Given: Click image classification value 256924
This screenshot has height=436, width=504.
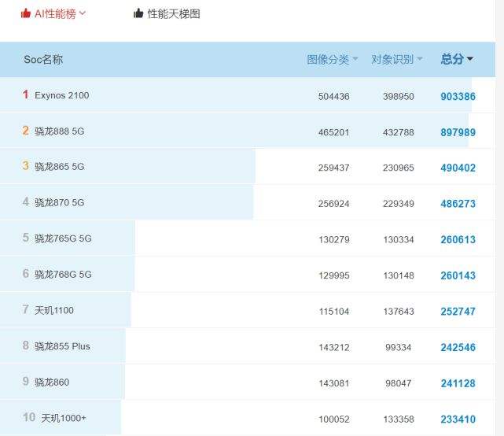Looking at the screenshot, I should (x=333, y=203).
